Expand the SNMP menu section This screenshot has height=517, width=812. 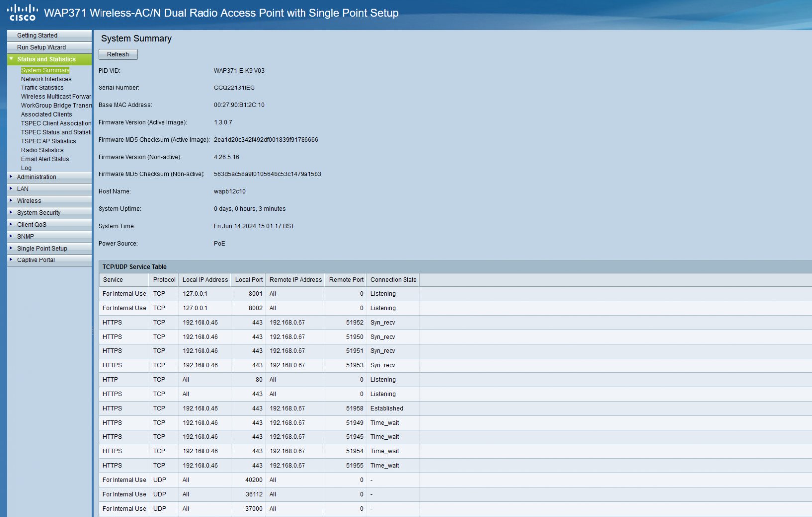tap(25, 237)
